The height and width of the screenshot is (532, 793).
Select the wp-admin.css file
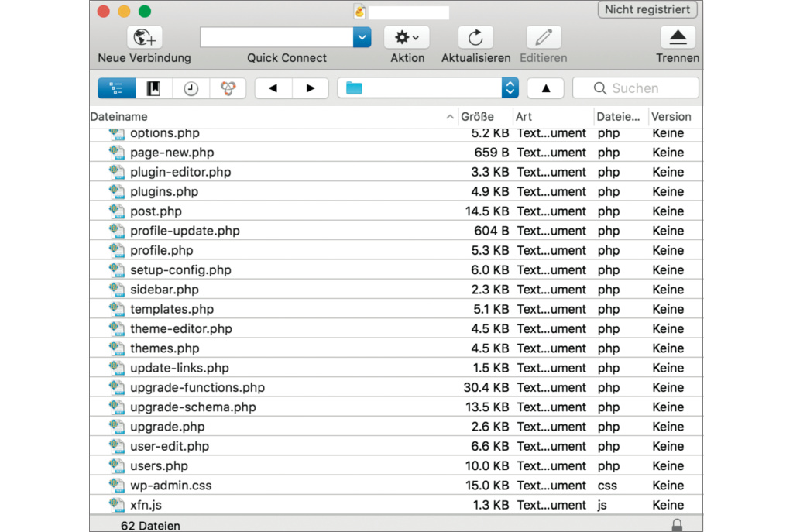170,486
